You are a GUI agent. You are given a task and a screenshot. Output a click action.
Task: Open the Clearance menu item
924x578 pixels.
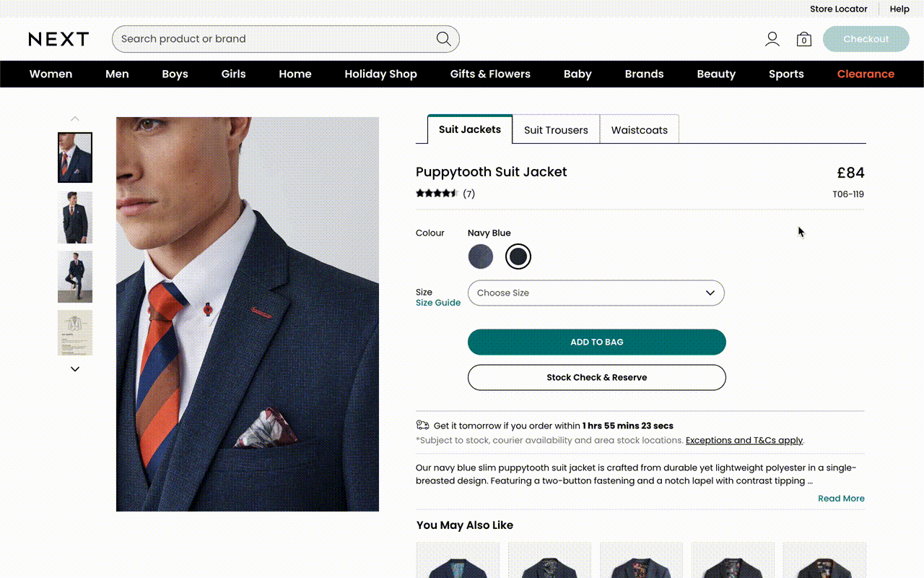[866, 74]
